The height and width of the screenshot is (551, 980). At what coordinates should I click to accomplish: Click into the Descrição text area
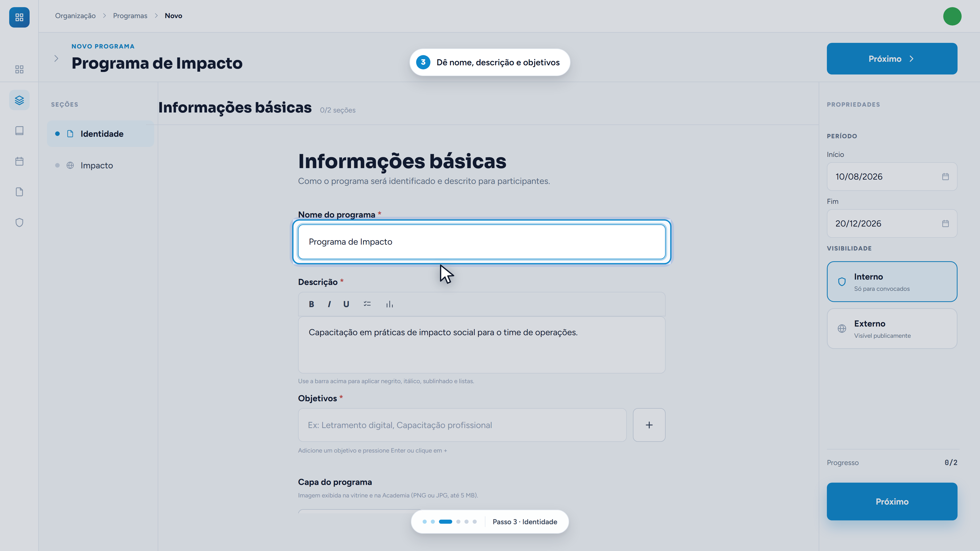coord(482,345)
